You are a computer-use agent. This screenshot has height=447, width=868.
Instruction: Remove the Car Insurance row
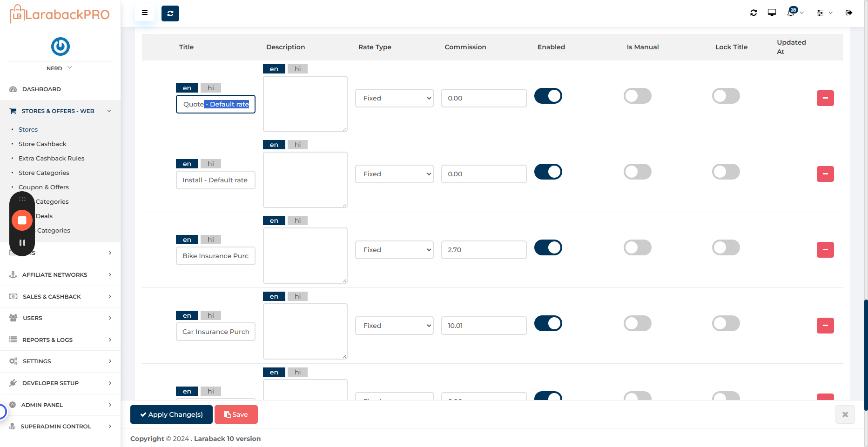pyautogui.click(x=825, y=326)
